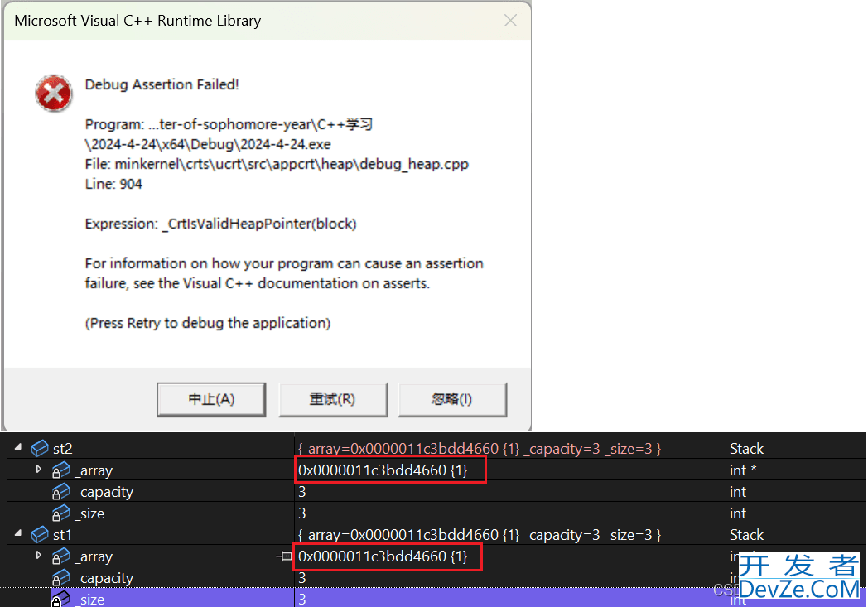Click the Stack type cell for st2
The width and height of the screenshot is (868, 607).
746,449
